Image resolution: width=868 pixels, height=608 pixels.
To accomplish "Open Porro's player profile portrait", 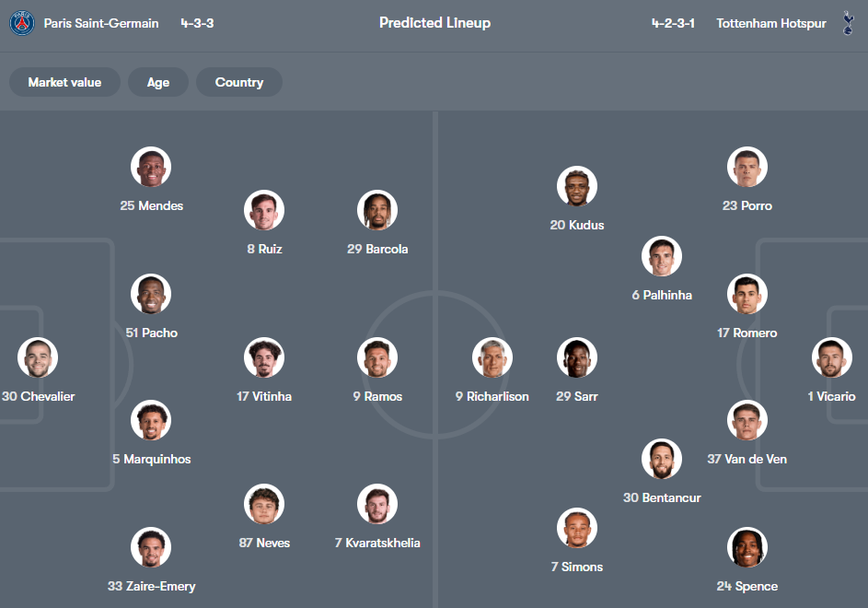I will (746, 167).
